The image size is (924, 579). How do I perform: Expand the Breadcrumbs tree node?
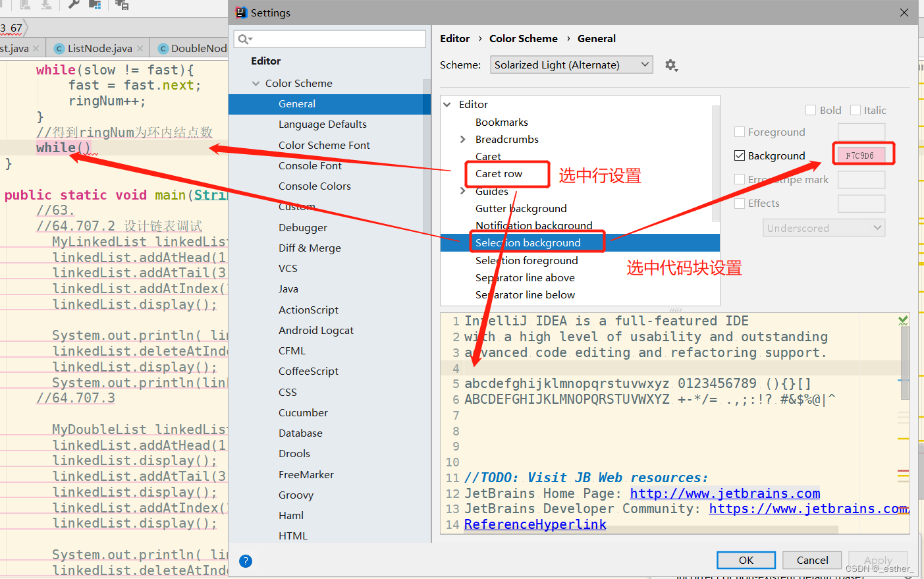[x=462, y=140]
